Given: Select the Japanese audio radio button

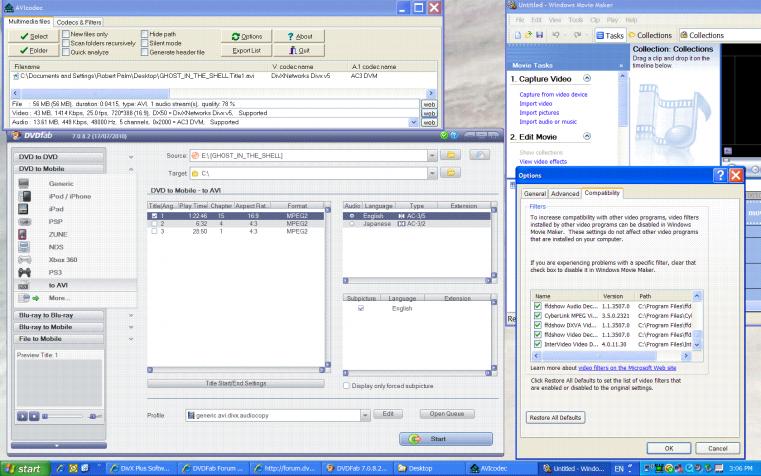Looking at the screenshot, I should [x=350, y=223].
